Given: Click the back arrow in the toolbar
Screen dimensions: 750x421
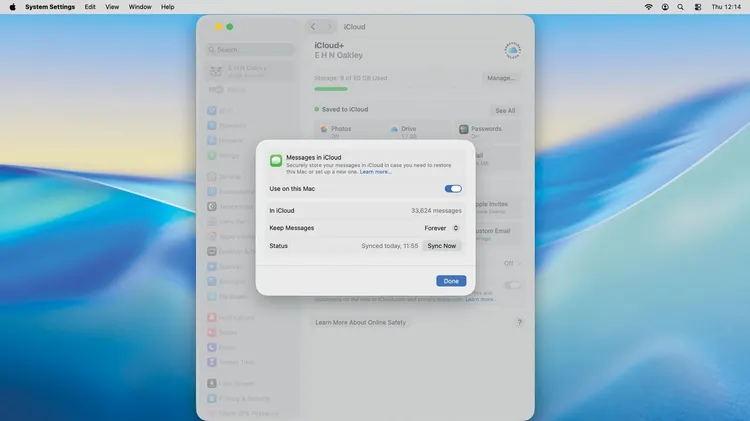Looking at the screenshot, I should coord(313,27).
